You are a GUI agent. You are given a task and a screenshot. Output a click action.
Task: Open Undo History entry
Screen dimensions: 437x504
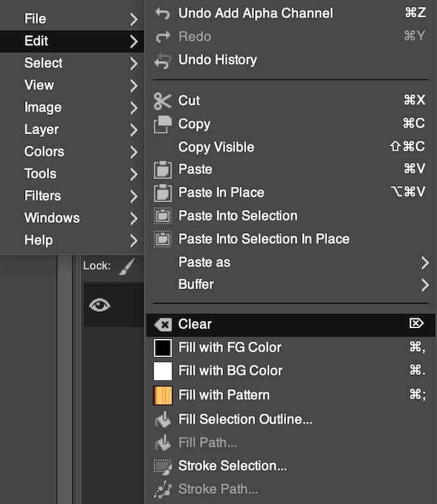[x=217, y=60]
